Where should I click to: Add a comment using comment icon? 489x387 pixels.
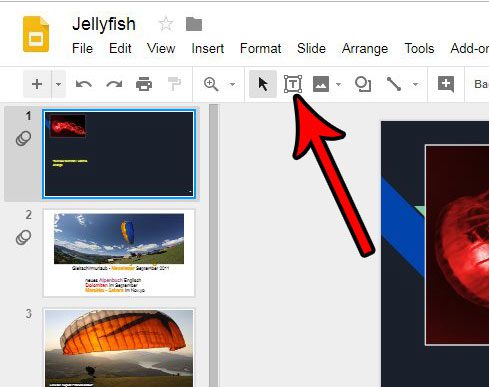point(446,84)
